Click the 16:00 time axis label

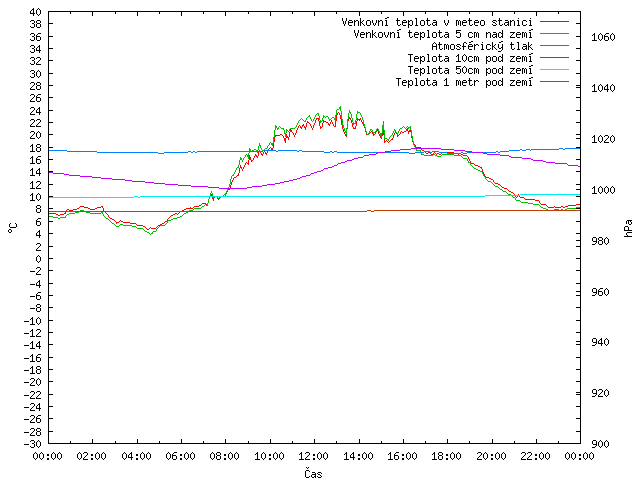pyautogui.click(x=402, y=456)
